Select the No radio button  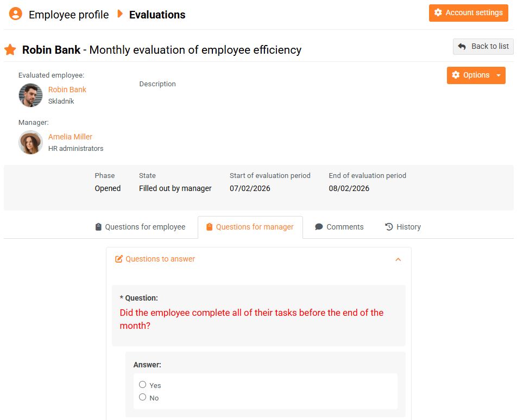143,397
